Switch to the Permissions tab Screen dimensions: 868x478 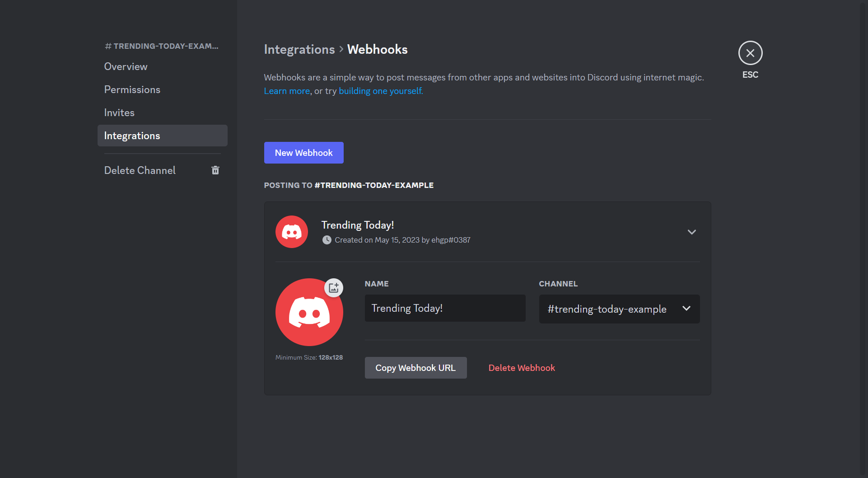pyautogui.click(x=163, y=89)
